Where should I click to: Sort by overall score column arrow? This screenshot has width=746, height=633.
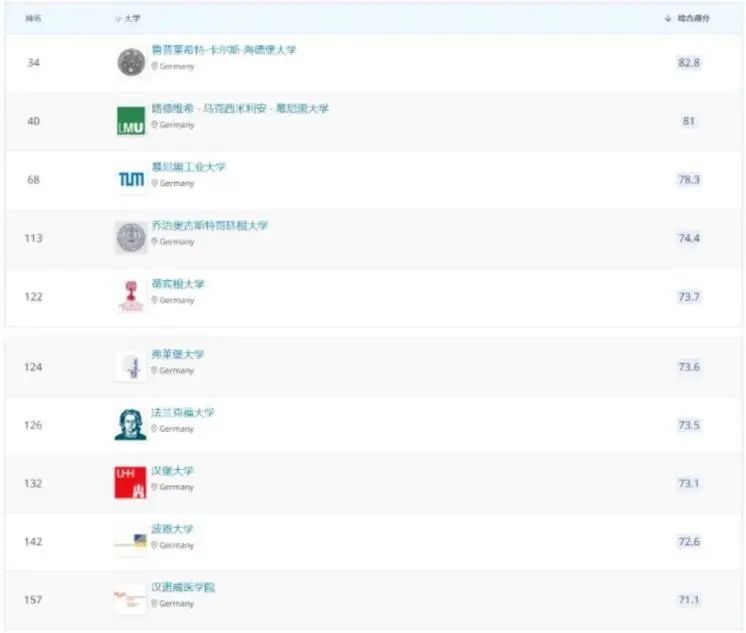668,19
